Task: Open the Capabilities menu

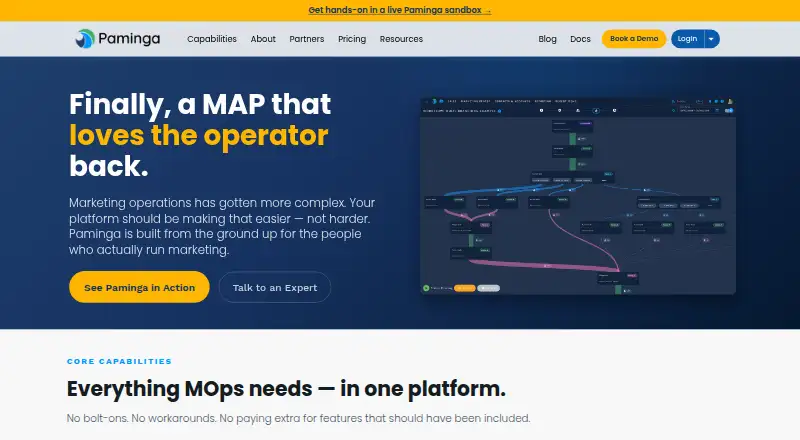Action: 212,39
